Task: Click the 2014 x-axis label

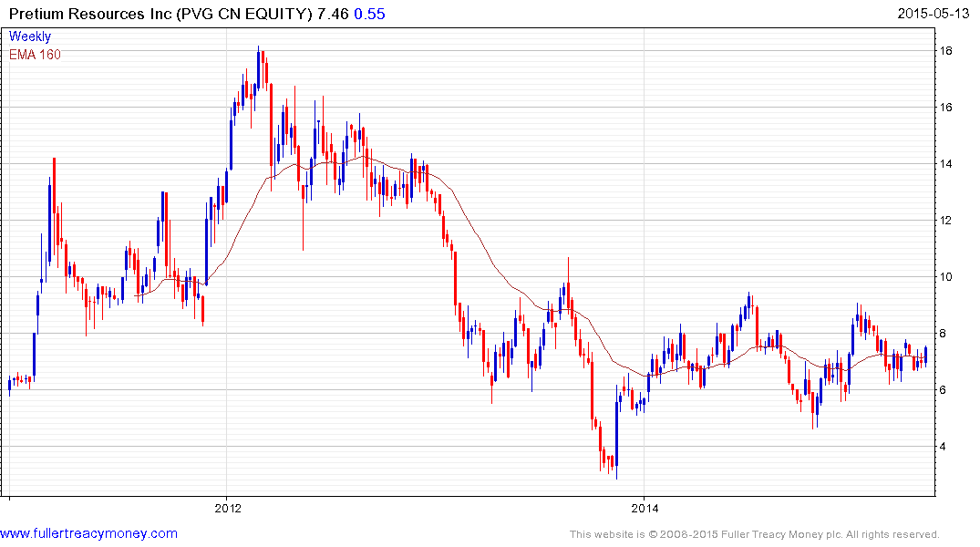Action: pos(645,508)
